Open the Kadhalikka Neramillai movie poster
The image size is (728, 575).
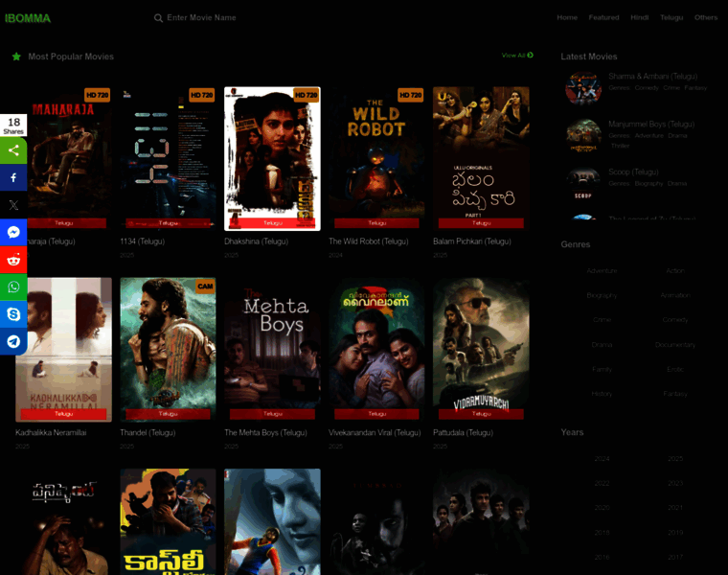[x=63, y=350]
